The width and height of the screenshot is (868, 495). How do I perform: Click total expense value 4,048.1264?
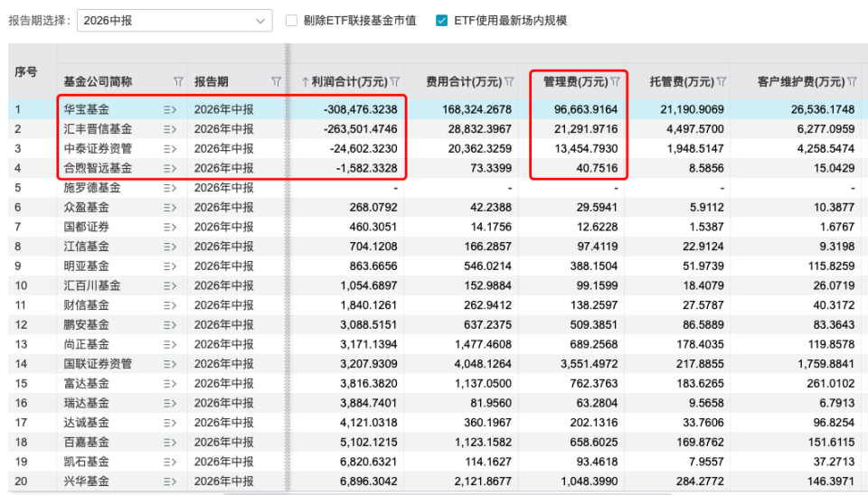pos(483,364)
